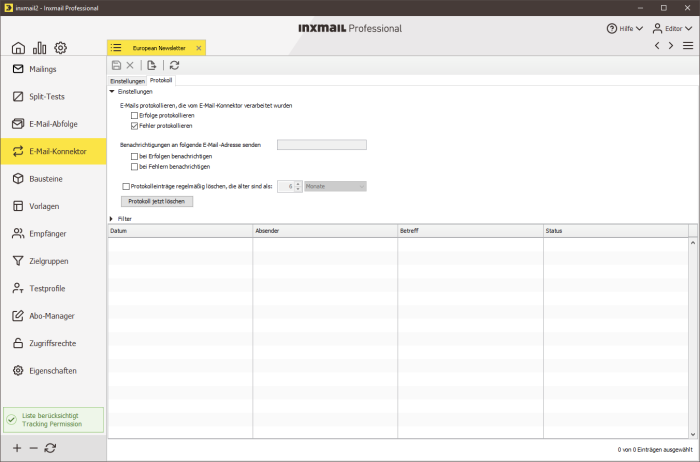700x462 pixels.
Task: Click the Split-Tests icon
Action: click(18, 96)
